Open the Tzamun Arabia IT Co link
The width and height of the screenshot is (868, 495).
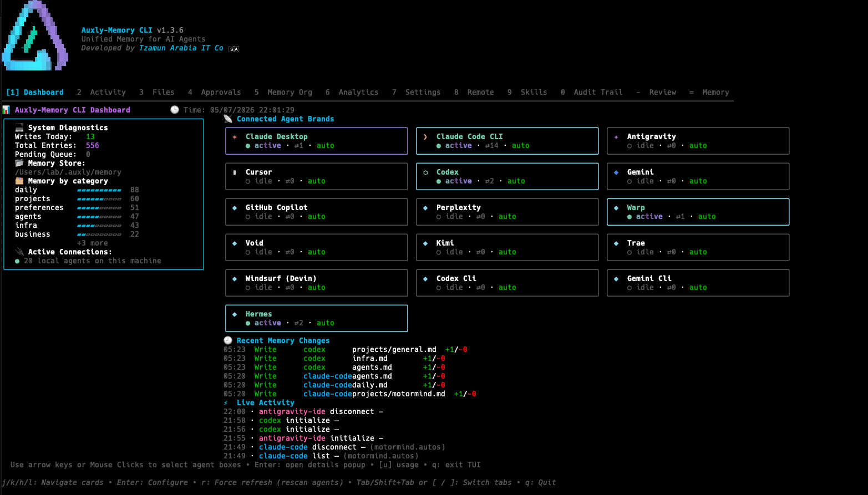[181, 48]
